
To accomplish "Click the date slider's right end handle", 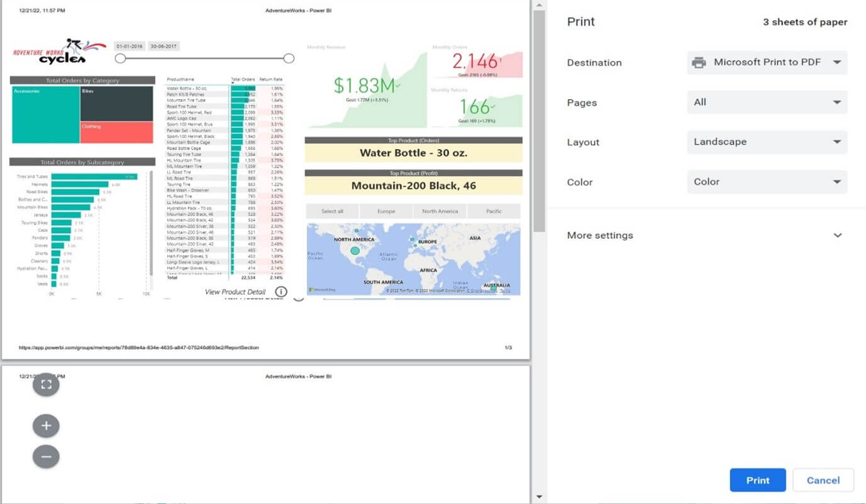I will point(289,58).
